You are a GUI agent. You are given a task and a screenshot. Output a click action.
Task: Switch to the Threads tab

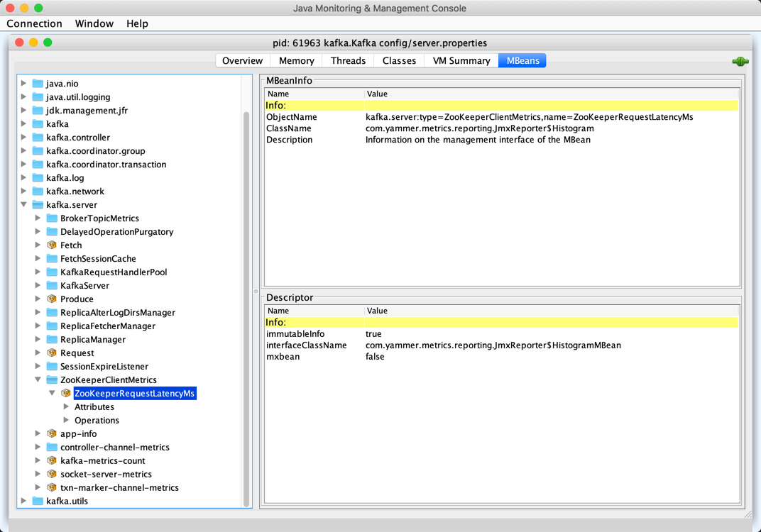click(348, 61)
